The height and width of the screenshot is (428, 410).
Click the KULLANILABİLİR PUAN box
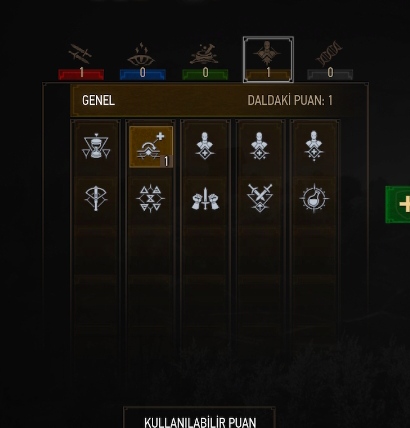(x=200, y=417)
